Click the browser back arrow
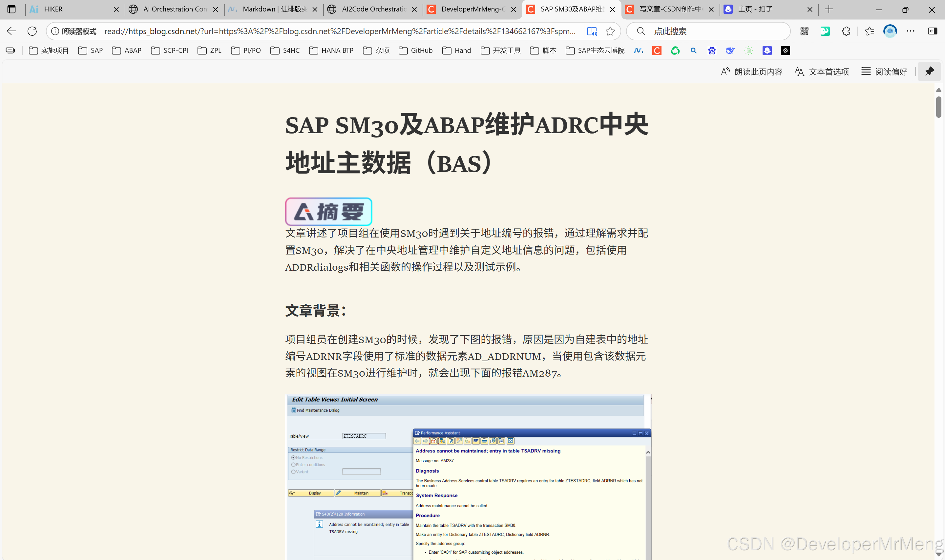The height and width of the screenshot is (560, 945). [11, 31]
